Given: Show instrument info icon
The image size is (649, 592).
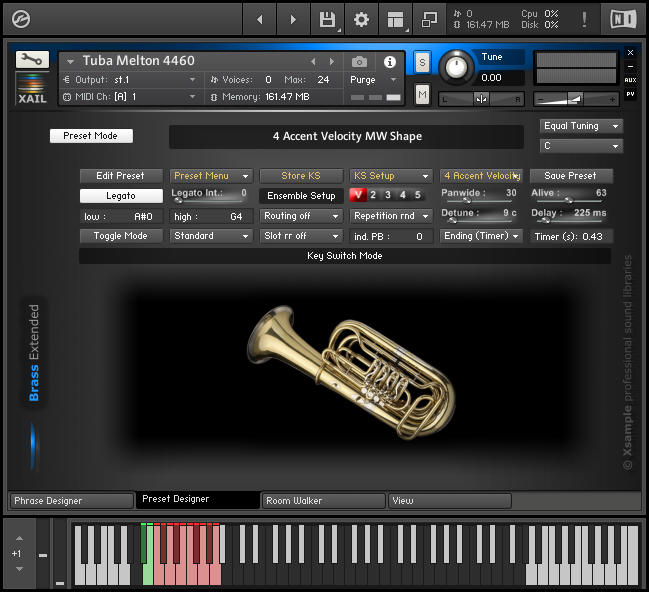Looking at the screenshot, I should 389,62.
